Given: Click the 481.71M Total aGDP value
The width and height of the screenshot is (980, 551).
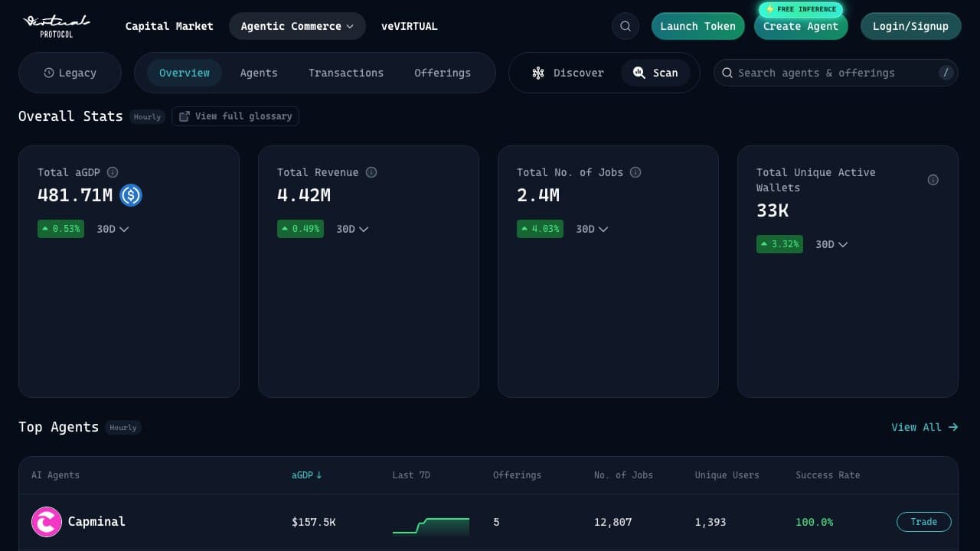Looking at the screenshot, I should click(75, 195).
